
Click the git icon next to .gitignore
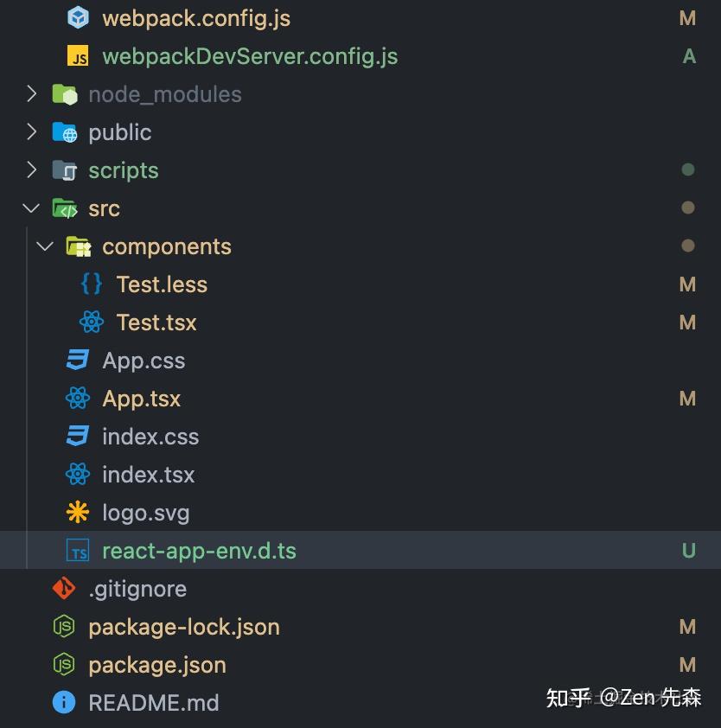point(64,588)
